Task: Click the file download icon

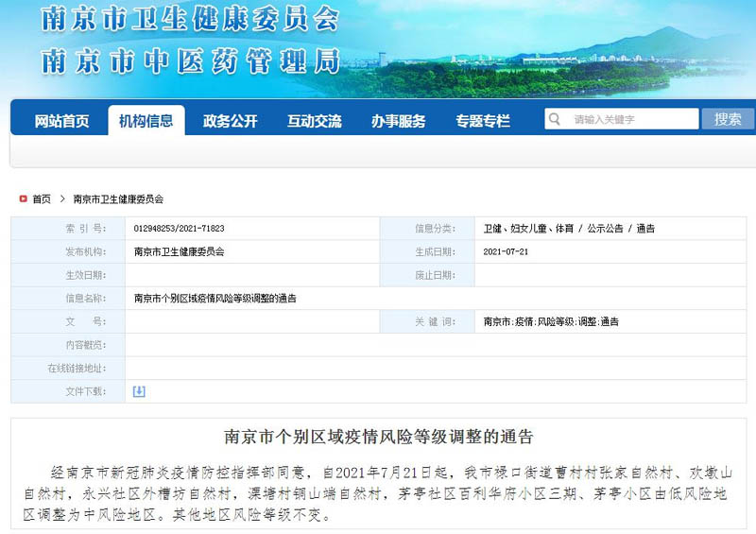Action: coord(139,391)
